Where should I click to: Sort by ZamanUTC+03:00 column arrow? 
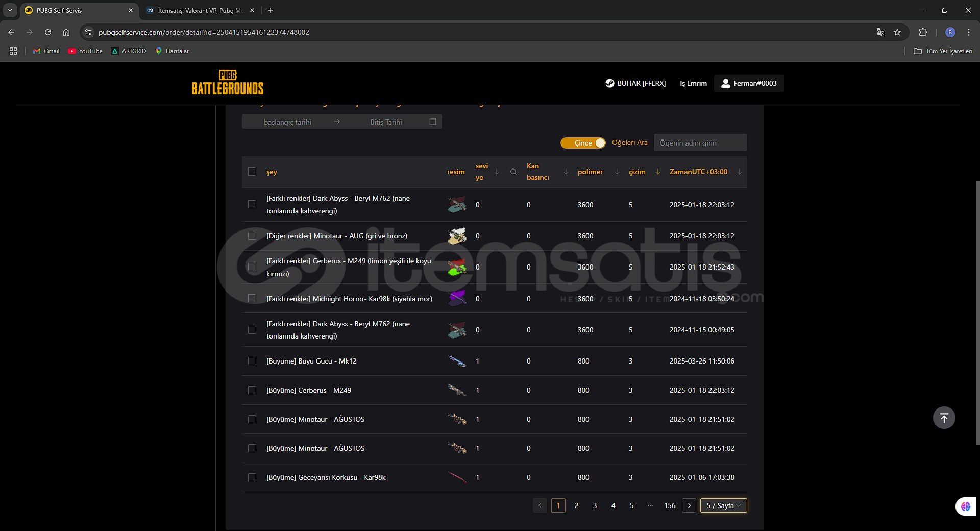pos(740,172)
